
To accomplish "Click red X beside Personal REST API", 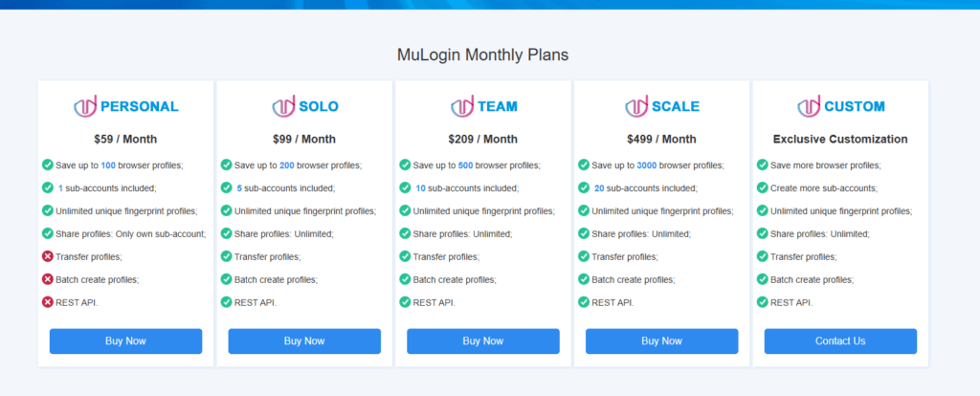I will tap(48, 302).
